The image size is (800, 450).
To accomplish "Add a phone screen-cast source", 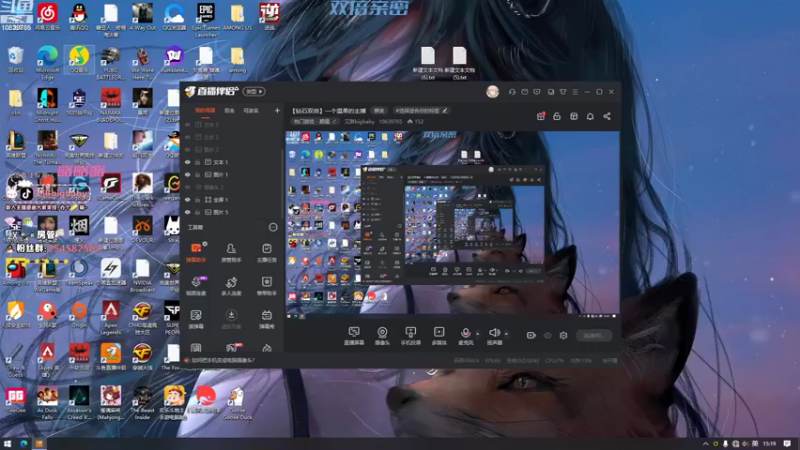I will [411, 336].
